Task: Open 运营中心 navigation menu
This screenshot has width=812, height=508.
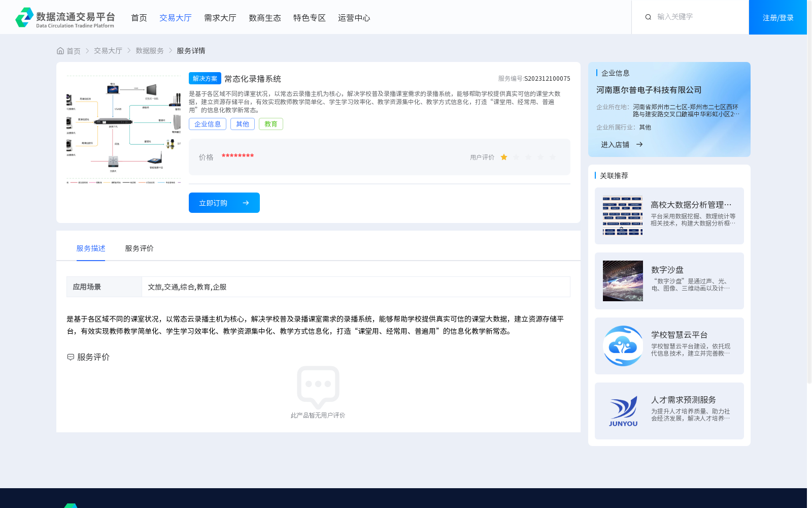Action: tap(354, 18)
